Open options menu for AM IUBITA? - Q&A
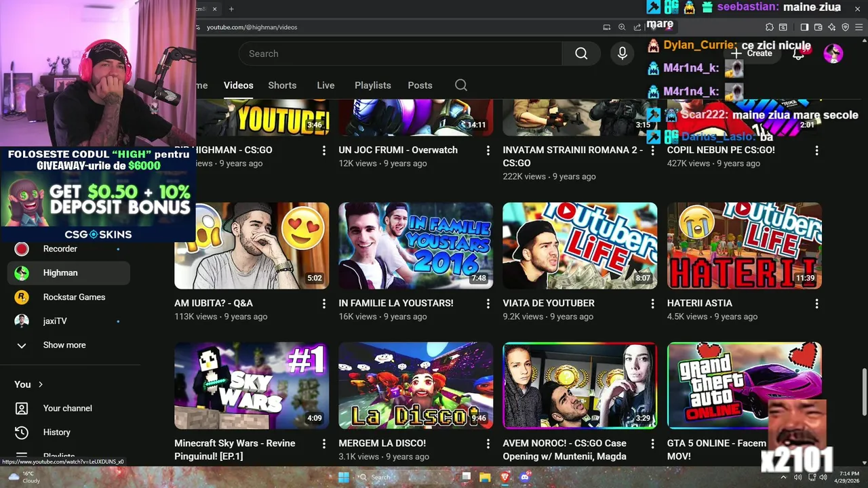Image resolution: width=868 pixels, height=488 pixels. coord(324,304)
